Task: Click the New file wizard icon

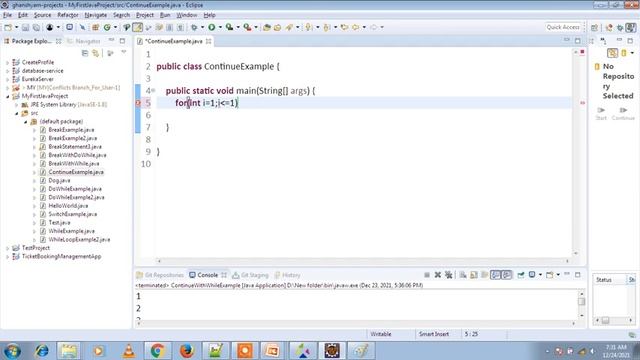Action: [8, 27]
